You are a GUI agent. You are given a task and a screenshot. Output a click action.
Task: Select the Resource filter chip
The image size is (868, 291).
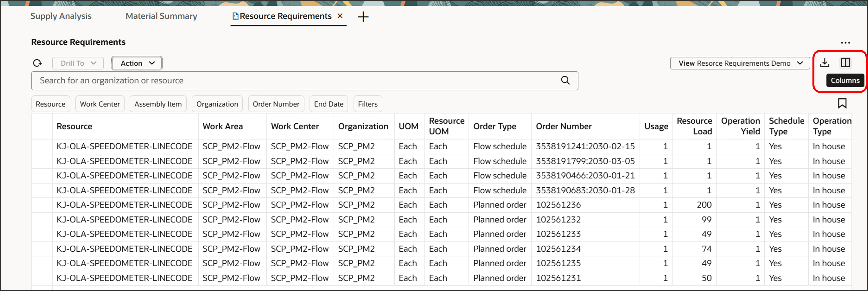coord(51,103)
